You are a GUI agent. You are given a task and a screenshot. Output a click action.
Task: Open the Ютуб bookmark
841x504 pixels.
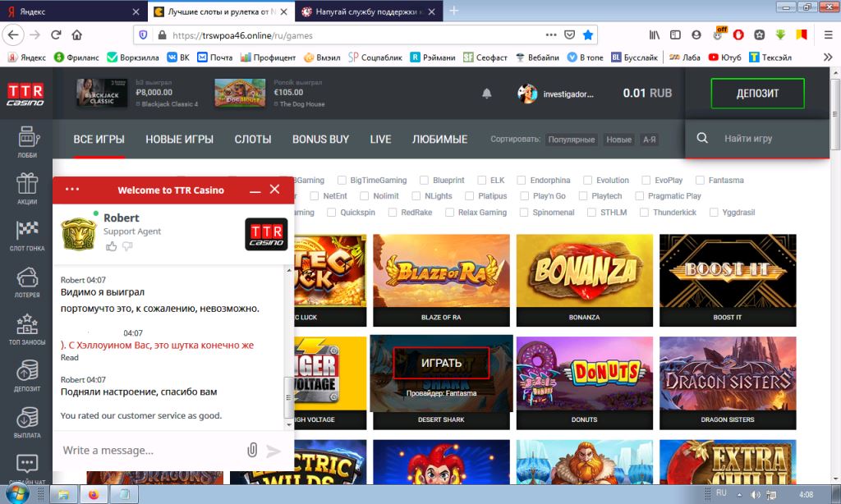[x=724, y=57]
